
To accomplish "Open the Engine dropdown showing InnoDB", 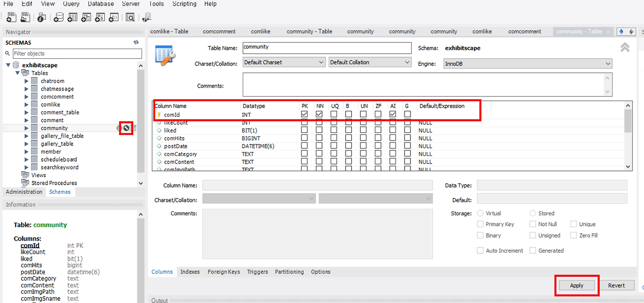I will 607,64.
